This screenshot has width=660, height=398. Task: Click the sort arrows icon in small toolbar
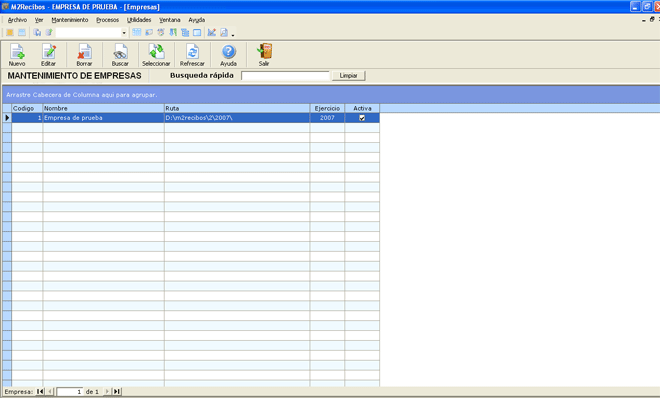[x=173, y=32]
